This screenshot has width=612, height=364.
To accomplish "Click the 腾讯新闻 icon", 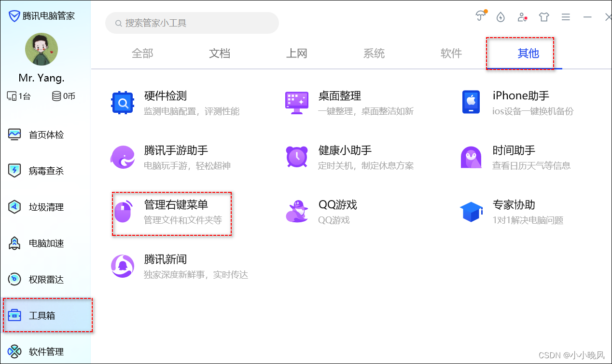I will coord(123,266).
